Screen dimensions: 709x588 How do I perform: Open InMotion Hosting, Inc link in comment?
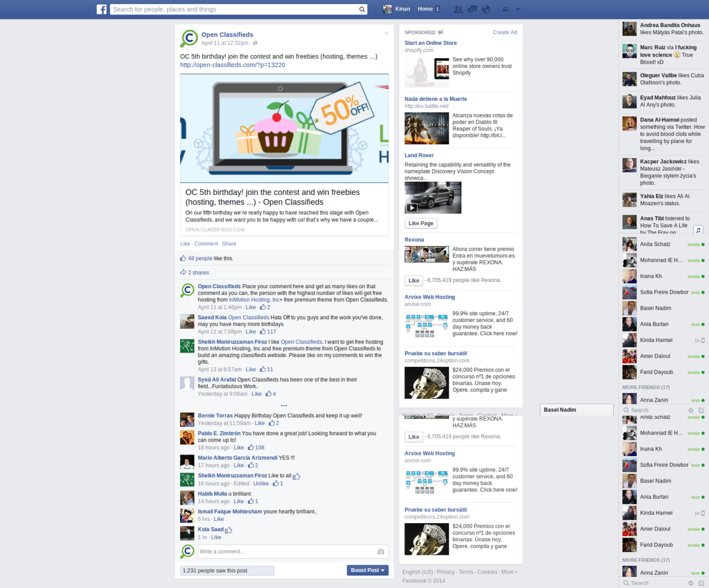click(254, 300)
